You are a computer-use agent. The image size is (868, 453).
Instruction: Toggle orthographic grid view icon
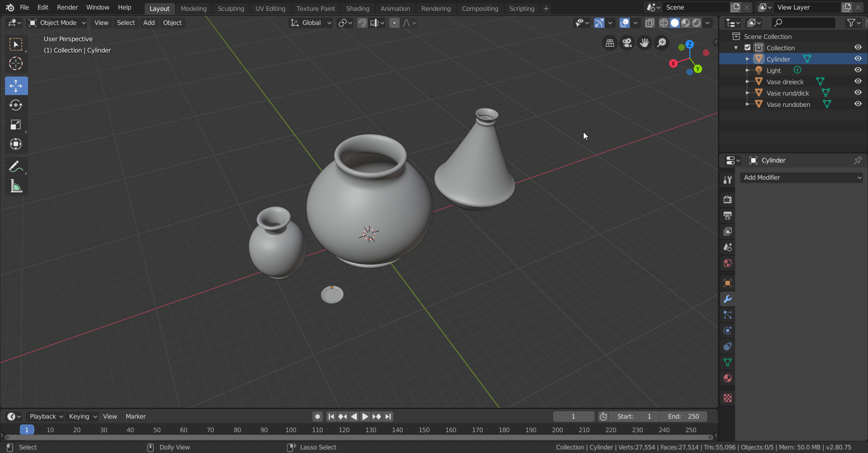pos(610,43)
